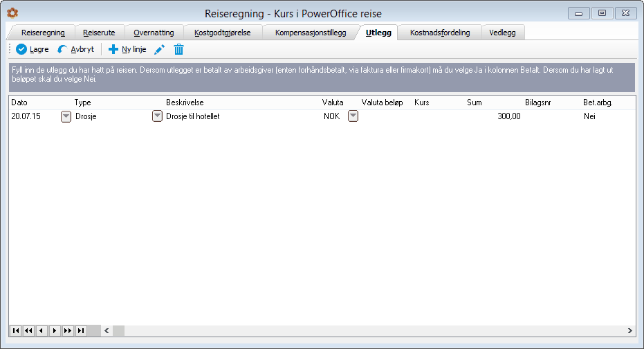Click the Kurs column header
Screen dimensions: 644x349
422,102
